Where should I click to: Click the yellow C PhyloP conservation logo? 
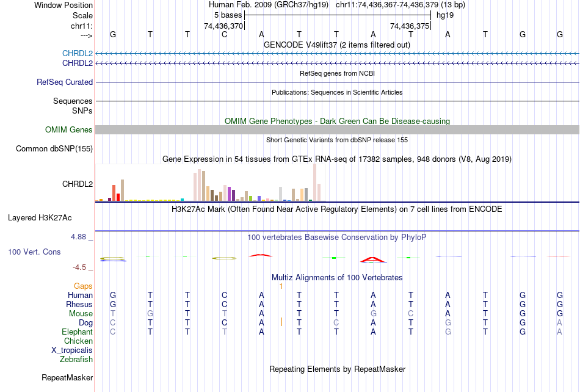224,258
